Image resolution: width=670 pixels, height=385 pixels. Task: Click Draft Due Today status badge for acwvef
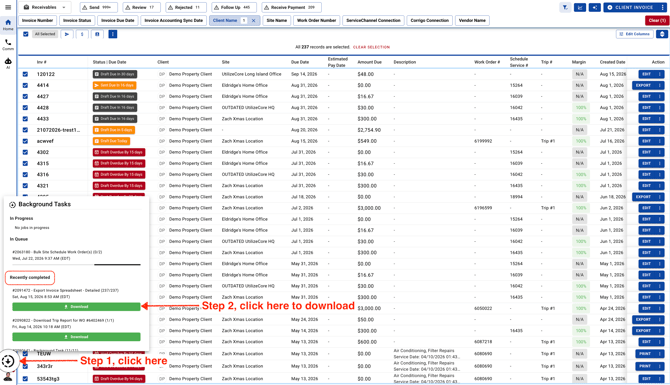tap(111, 141)
